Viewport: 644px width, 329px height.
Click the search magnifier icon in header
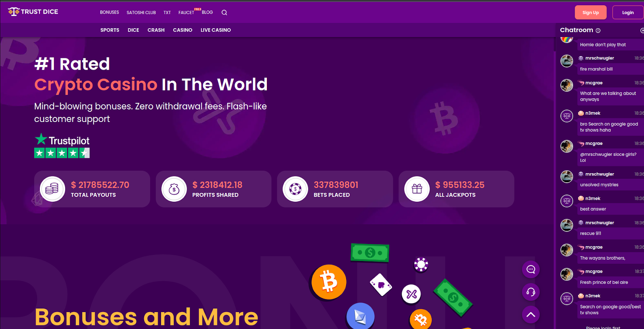pyautogui.click(x=224, y=12)
